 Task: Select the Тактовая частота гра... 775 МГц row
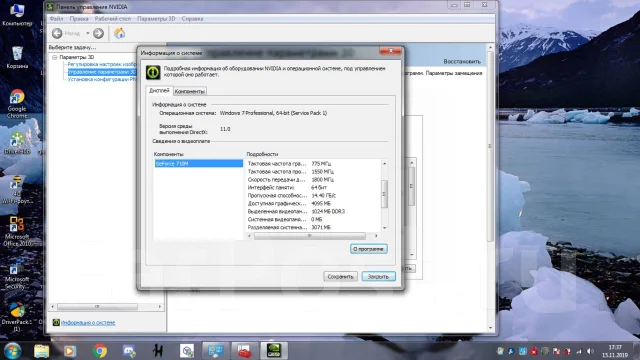point(313,164)
